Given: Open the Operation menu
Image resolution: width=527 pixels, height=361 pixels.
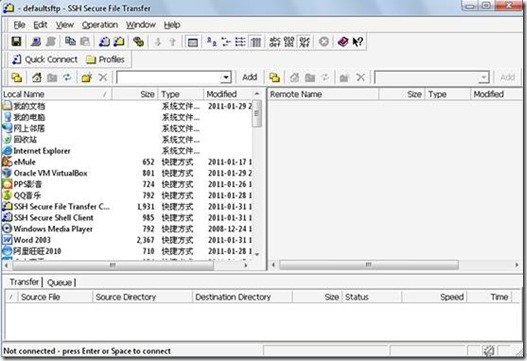Looking at the screenshot, I should pos(100,25).
